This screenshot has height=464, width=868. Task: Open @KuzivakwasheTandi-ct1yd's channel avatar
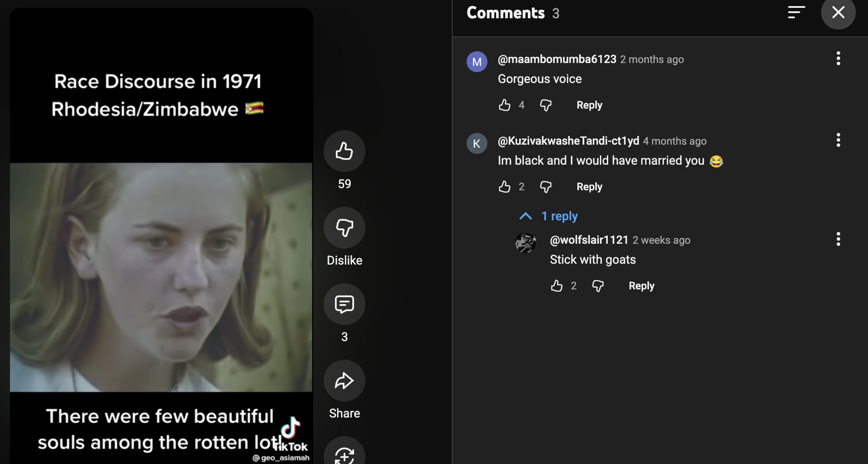[x=477, y=143]
